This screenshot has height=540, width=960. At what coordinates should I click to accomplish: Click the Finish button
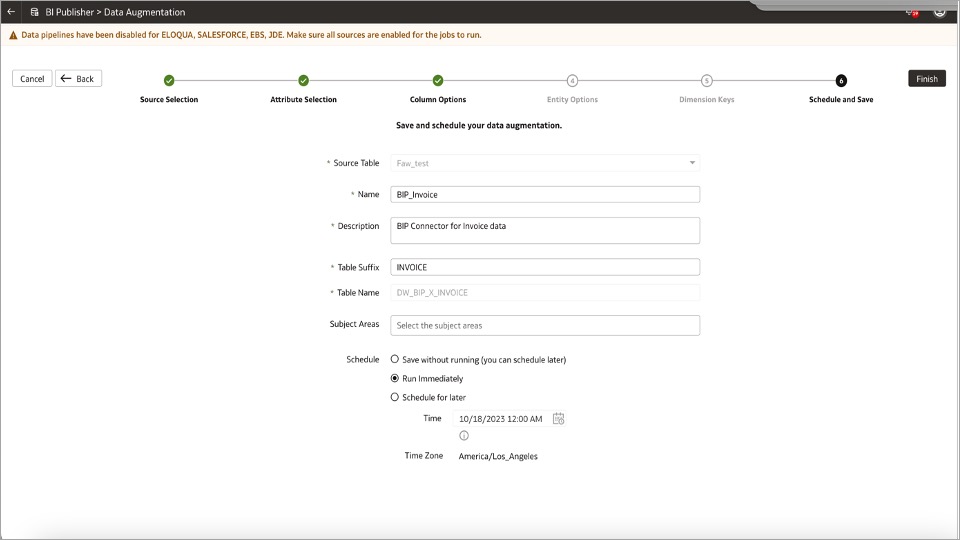click(x=926, y=78)
